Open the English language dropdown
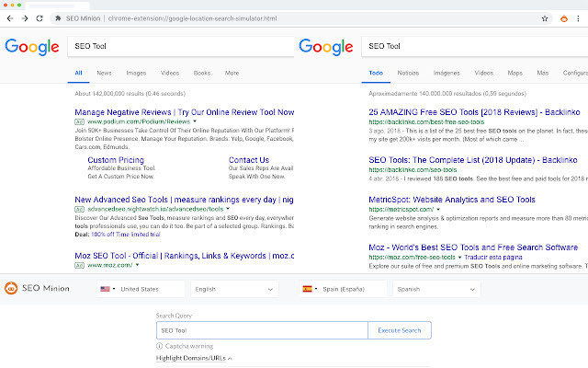Image resolution: width=588 pixels, height=368 pixels. (234, 289)
